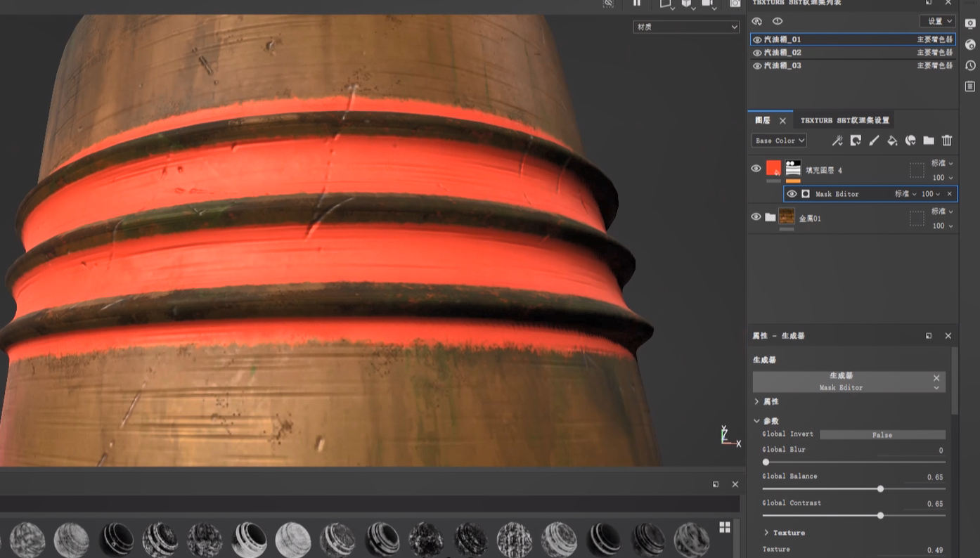This screenshot has width=980, height=558.
Task: Open the history panel clock icon
Action: pos(971,65)
